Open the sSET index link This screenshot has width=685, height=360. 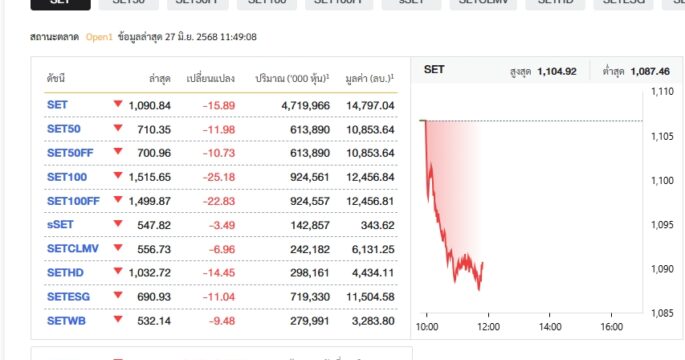coord(60,225)
